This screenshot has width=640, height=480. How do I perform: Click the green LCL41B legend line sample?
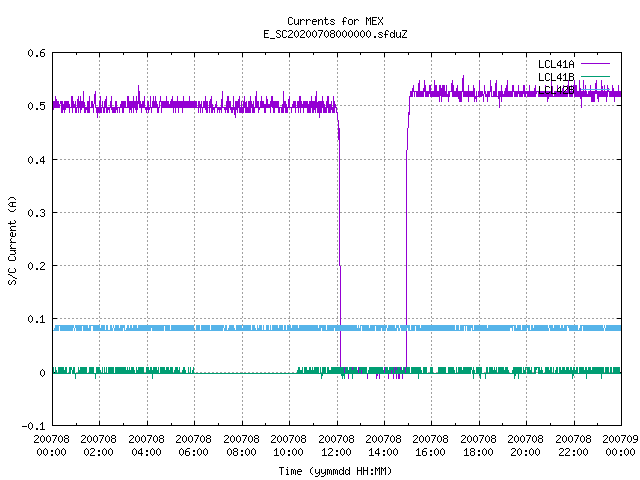pos(595,77)
